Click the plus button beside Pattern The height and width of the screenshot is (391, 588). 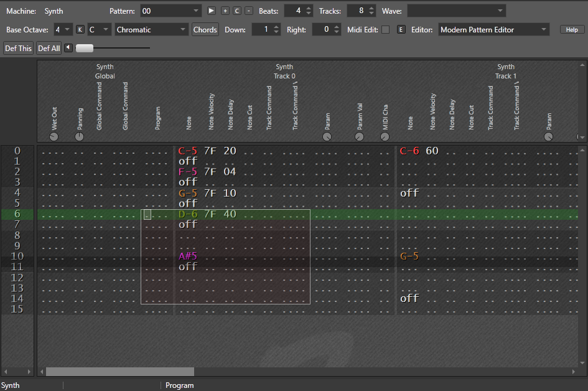pos(225,11)
